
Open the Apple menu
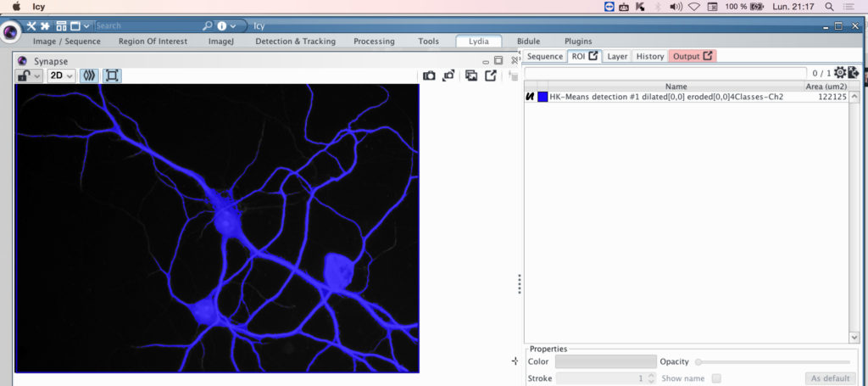[16, 7]
